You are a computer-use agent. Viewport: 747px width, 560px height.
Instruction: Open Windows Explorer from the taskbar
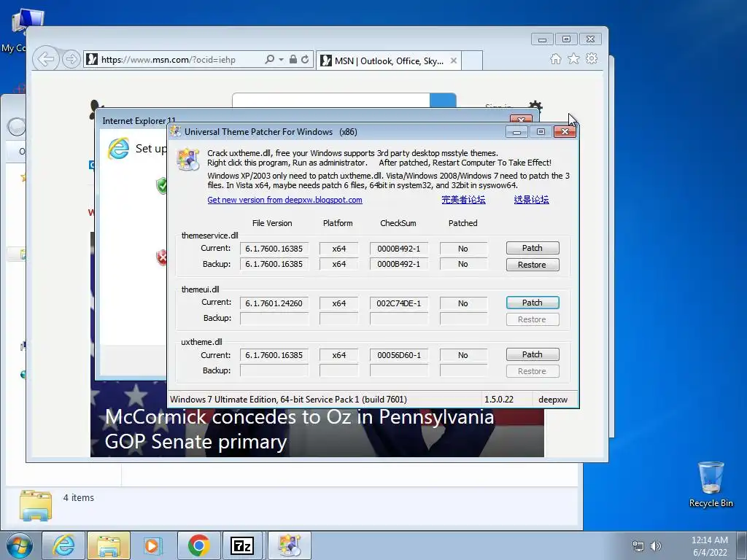pos(109,545)
